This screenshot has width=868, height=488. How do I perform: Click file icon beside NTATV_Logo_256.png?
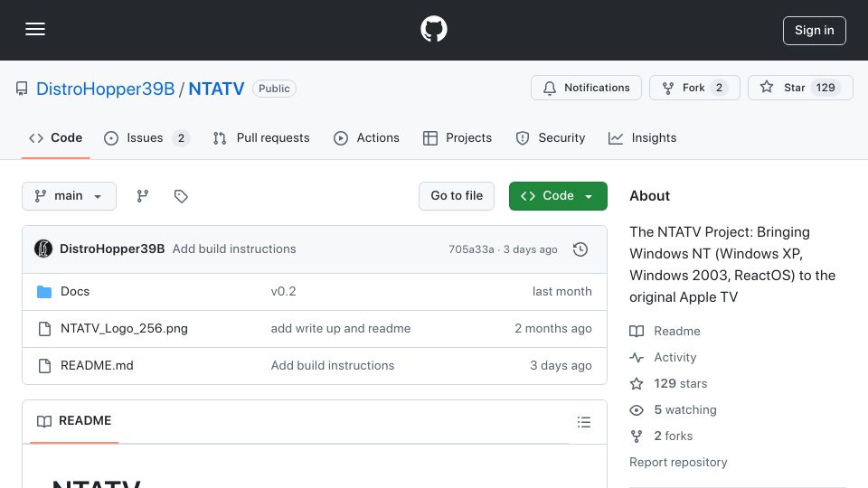[44, 329]
